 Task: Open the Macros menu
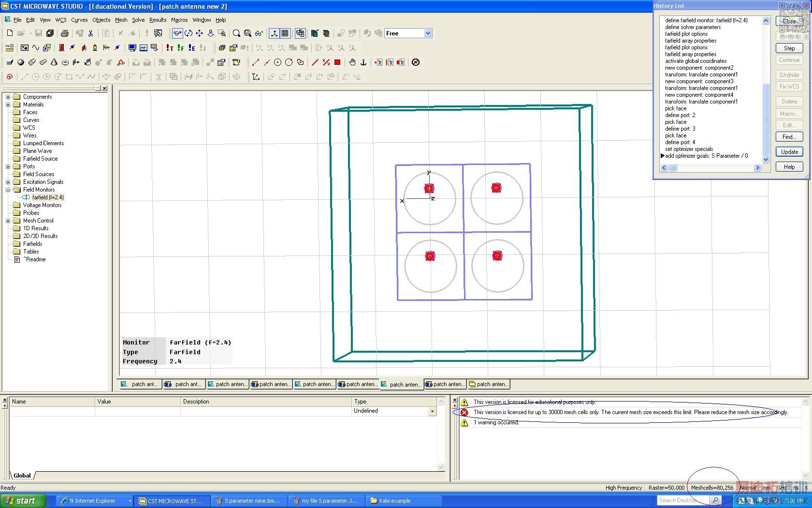click(x=179, y=20)
